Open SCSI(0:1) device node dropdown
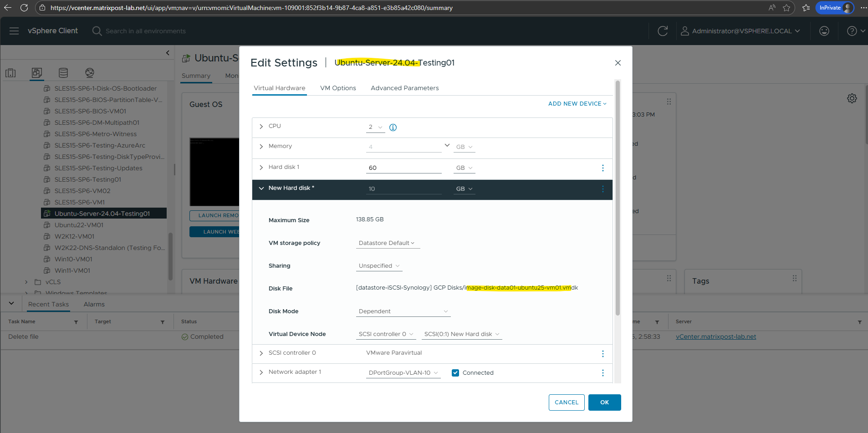The width and height of the screenshot is (868, 433). tap(462, 334)
